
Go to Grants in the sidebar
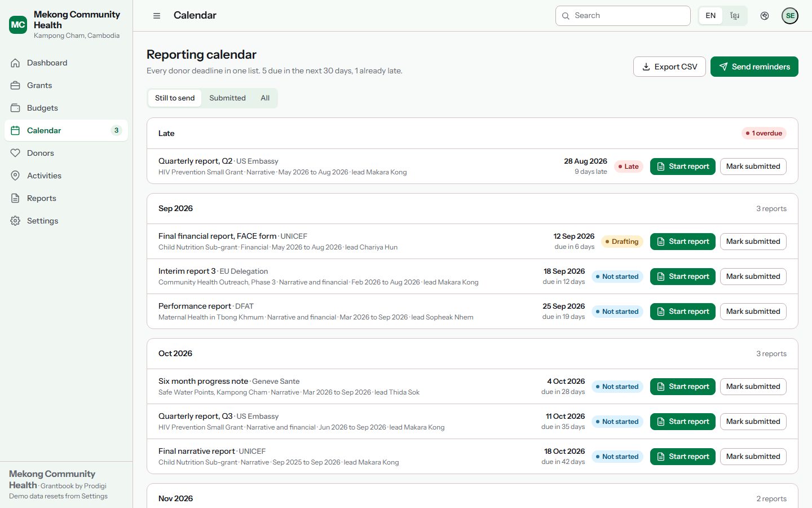66,85
